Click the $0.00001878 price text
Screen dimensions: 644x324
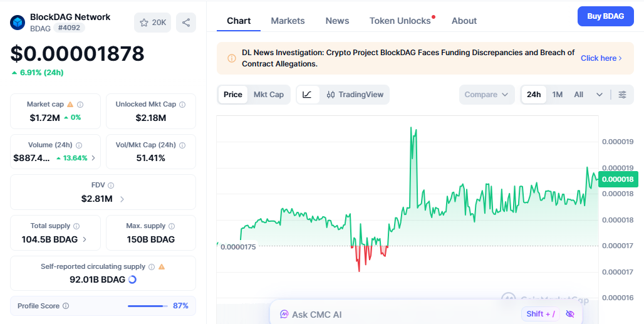(77, 53)
